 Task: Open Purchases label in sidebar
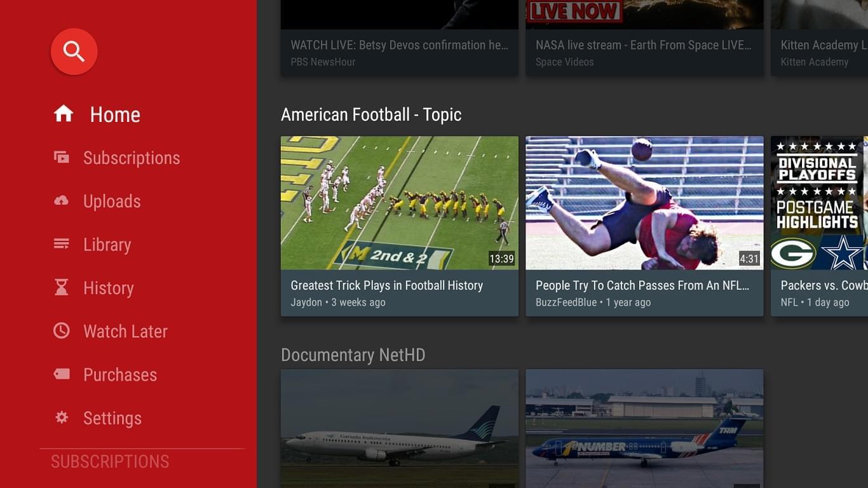coord(120,375)
